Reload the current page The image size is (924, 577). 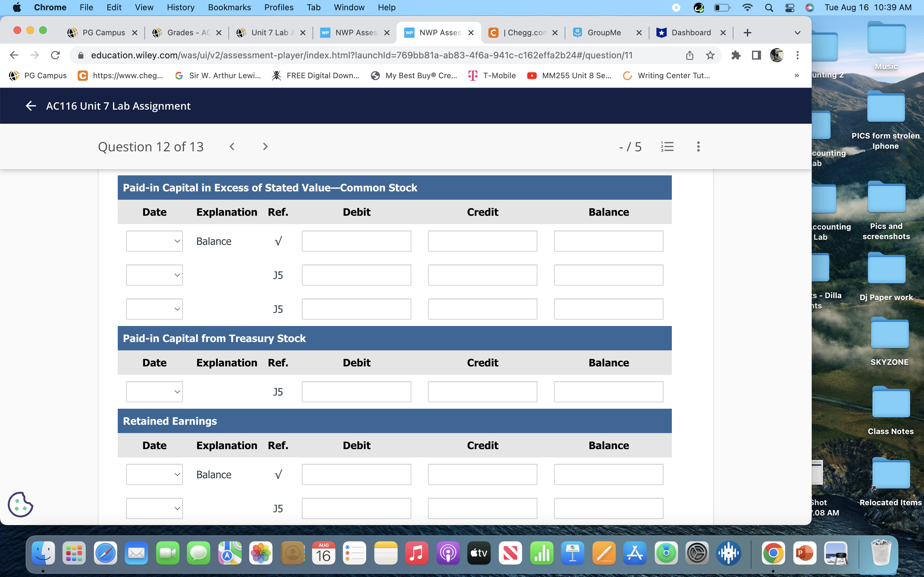(56, 55)
